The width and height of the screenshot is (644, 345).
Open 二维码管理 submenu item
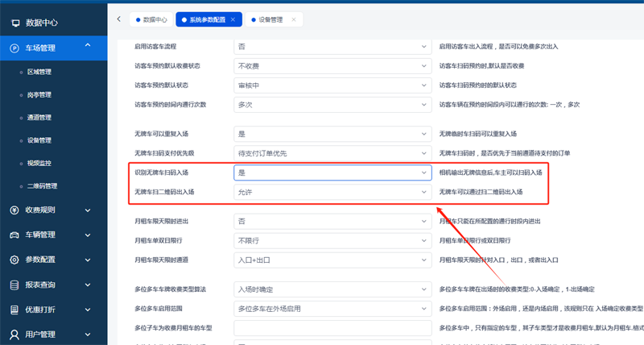(x=42, y=186)
